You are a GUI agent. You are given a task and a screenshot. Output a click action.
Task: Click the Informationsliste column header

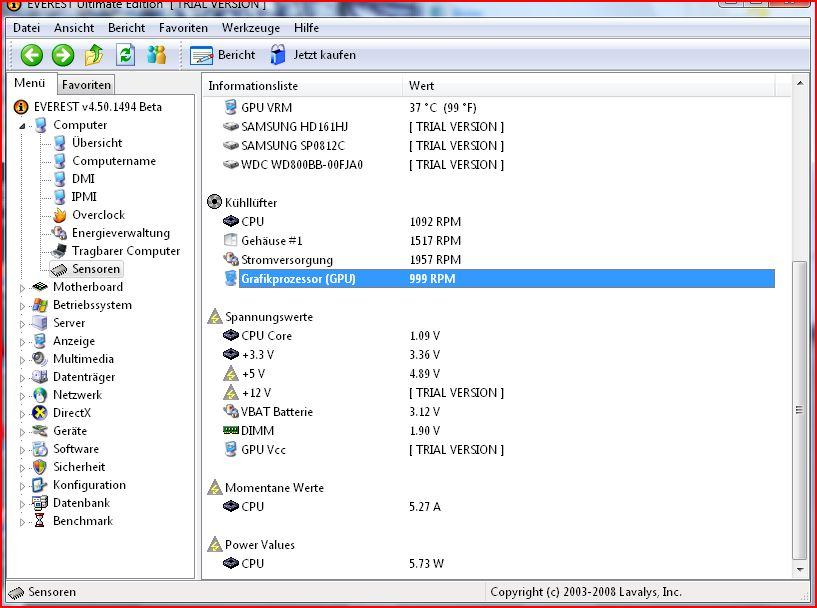(302, 85)
